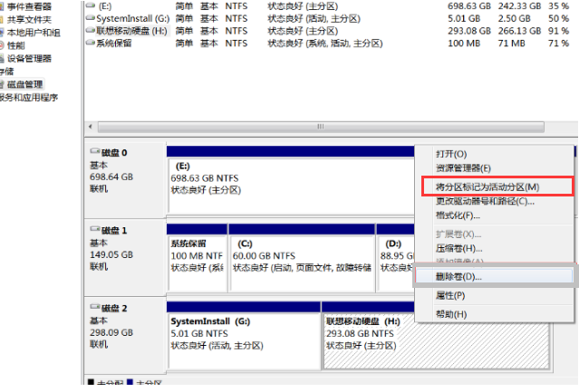Click 更改驱动器号和路径(C)... menu entry

pyautogui.click(x=485, y=201)
